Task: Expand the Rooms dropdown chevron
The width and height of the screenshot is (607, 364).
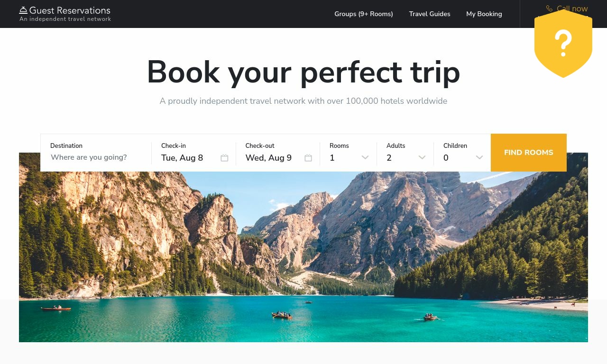Action: [365, 157]
